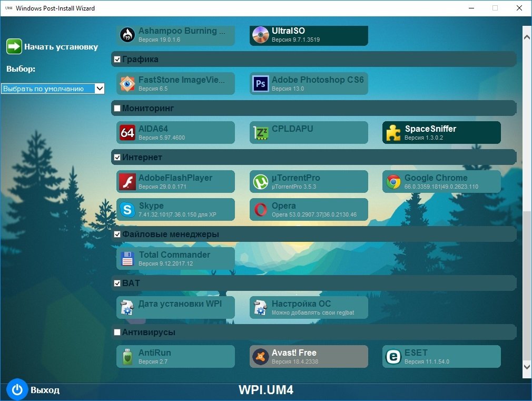Select Google Chrome version numbers text

point(441,187)
